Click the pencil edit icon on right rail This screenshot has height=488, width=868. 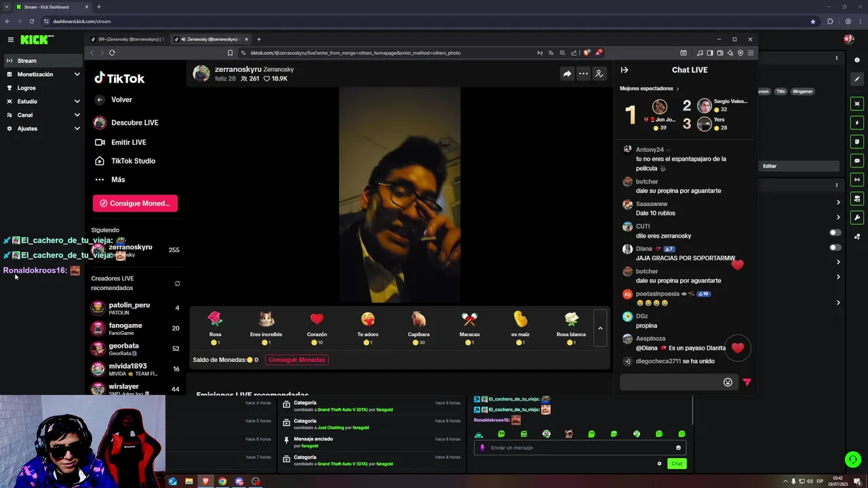[x=857, y=79]
